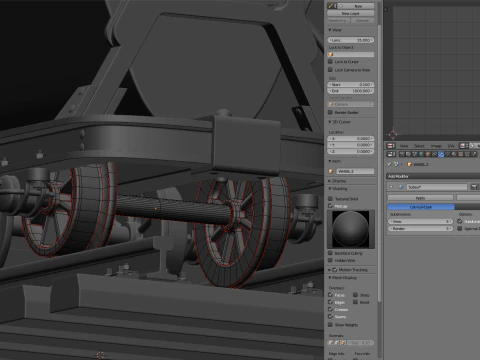Click the Subsurf modifier type icon
The height and width of the screenshot is (360, 480).
coord(401,187)
